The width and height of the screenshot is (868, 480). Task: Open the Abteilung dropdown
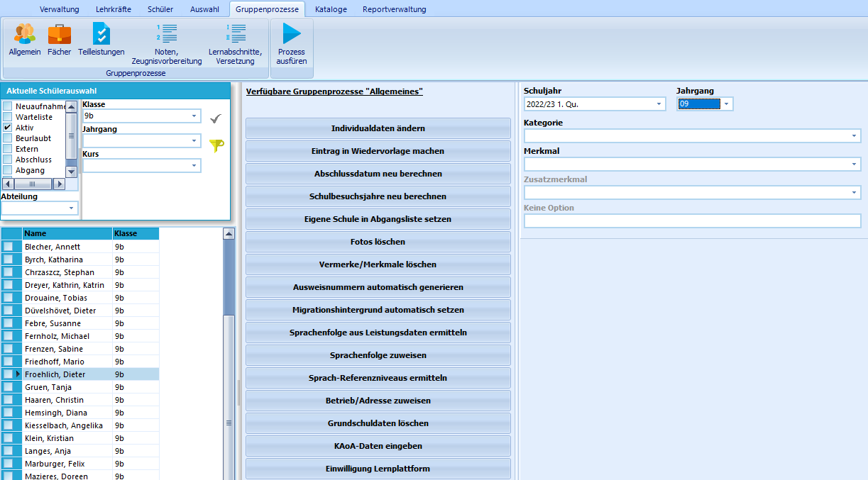[x=72, y=208]
